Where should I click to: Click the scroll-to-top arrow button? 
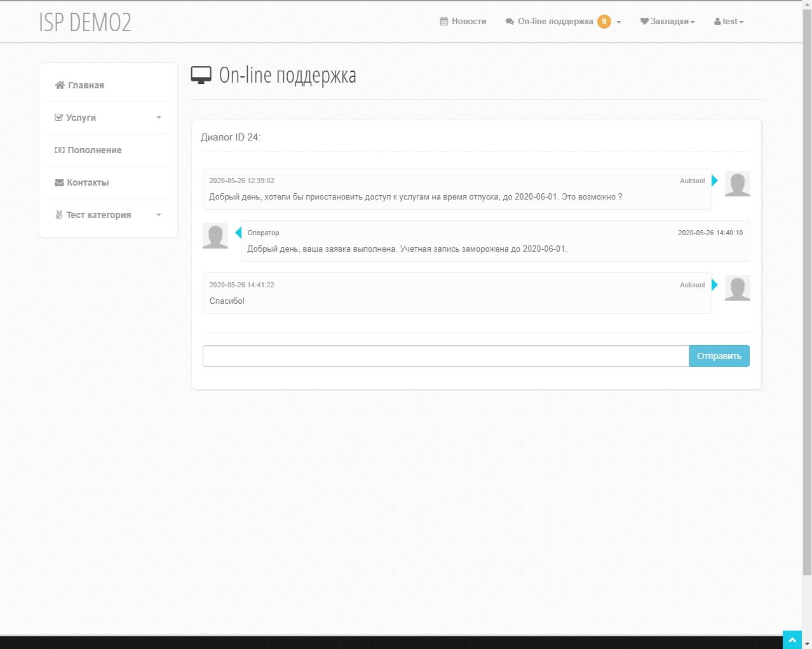792,639
